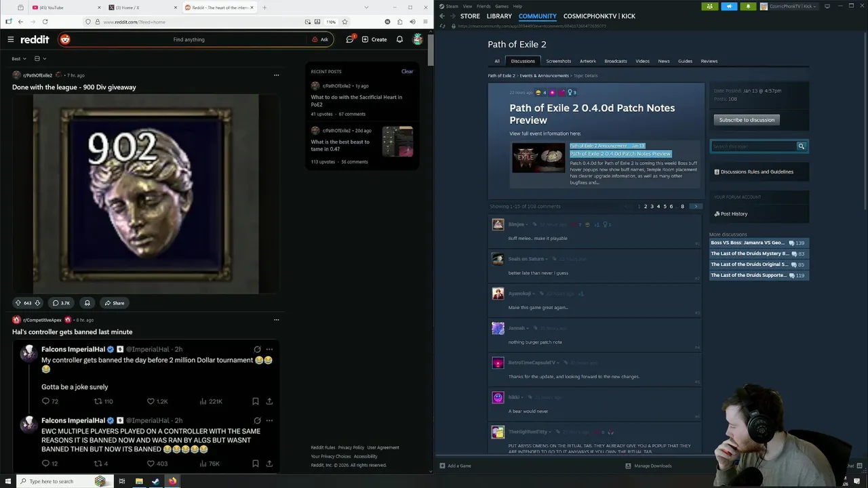Open Steam from the Windows taskbar

[155, 481]
